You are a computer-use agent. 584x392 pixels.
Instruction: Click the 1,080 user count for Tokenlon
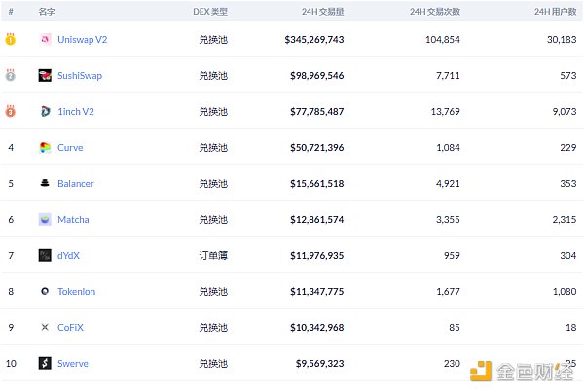tap(565, 292)
